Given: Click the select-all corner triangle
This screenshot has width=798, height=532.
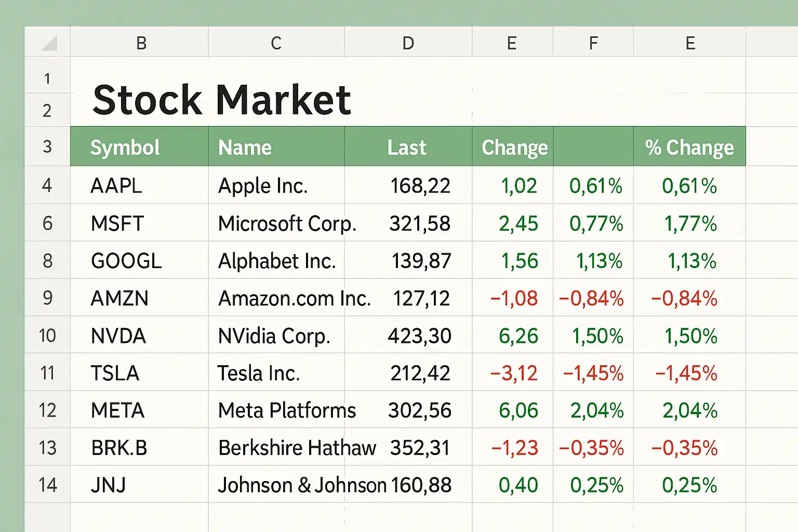Looking at the screenshot, I should click(49, 43).
